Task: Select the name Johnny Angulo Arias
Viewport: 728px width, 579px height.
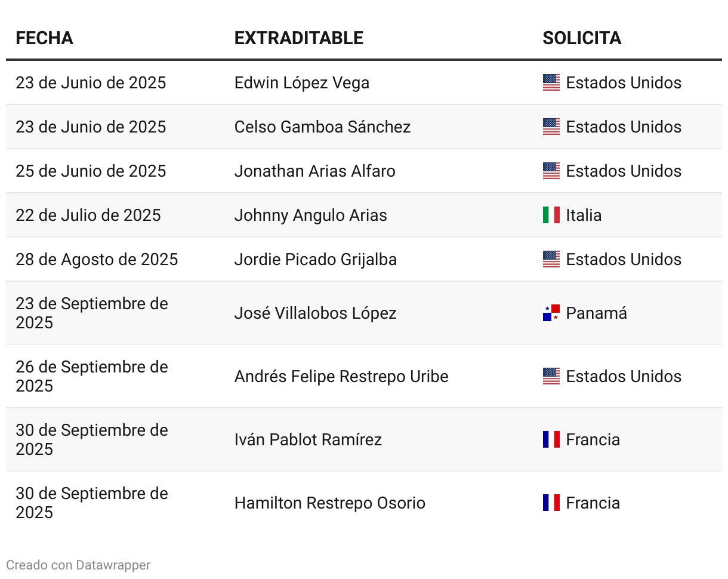Action: [310, 215]
